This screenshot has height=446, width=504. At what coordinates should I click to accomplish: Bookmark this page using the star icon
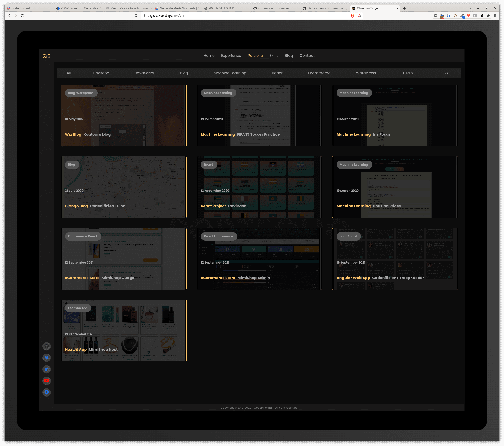pyautogui.click(x=136, y=15)
